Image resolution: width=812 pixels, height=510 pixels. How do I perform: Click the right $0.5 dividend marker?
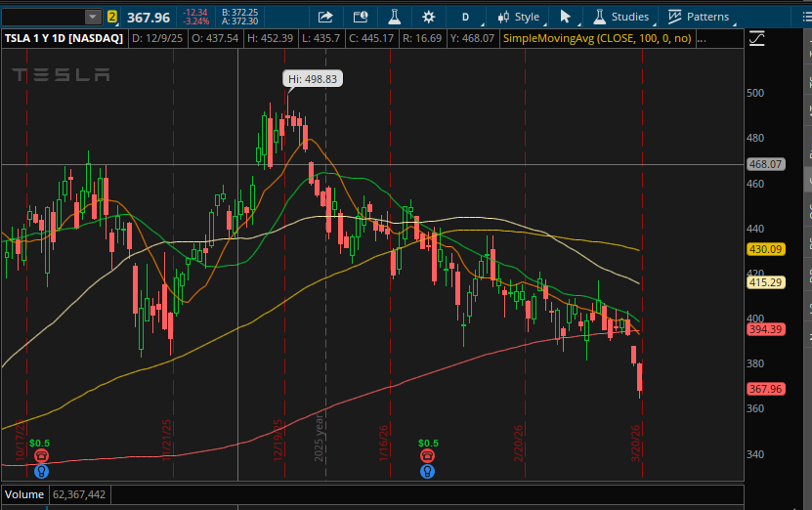(x=428, y=444)
